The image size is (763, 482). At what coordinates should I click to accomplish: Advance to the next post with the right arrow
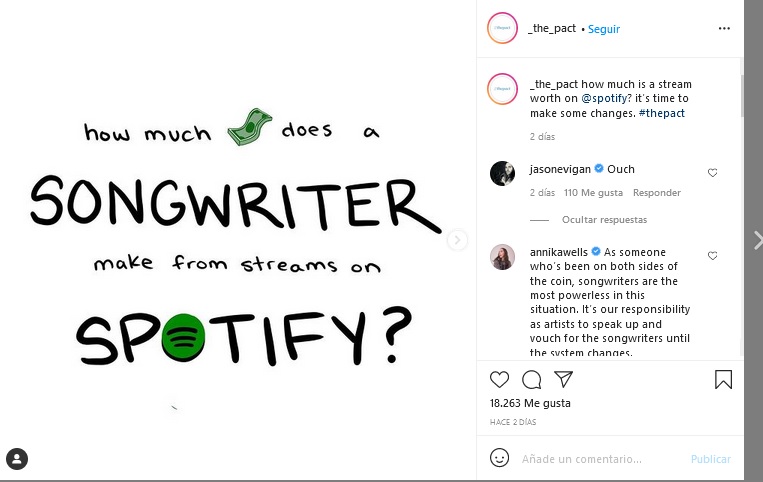pos(757,240)
